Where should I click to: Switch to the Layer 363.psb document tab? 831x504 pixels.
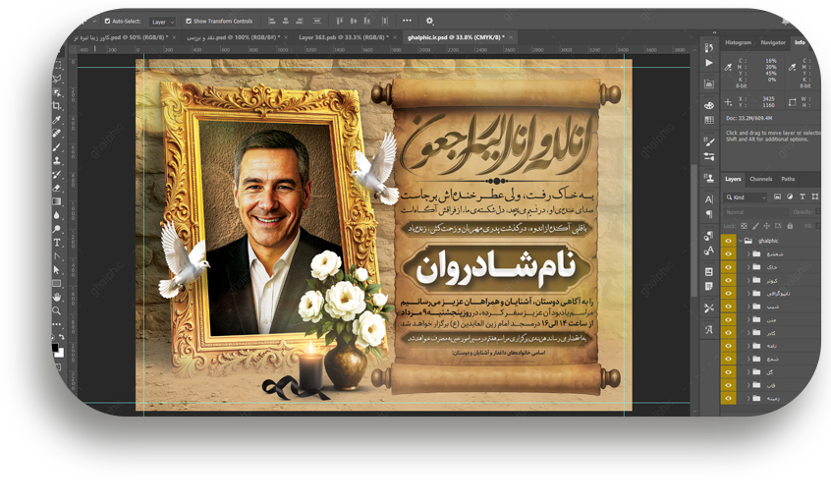(x=343, y=37)
